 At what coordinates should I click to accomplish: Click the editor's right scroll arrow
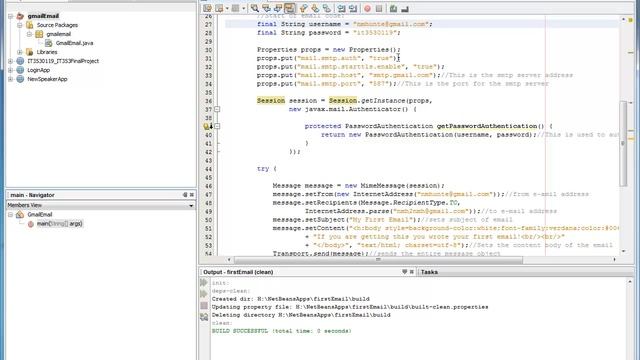click(614, 260)
